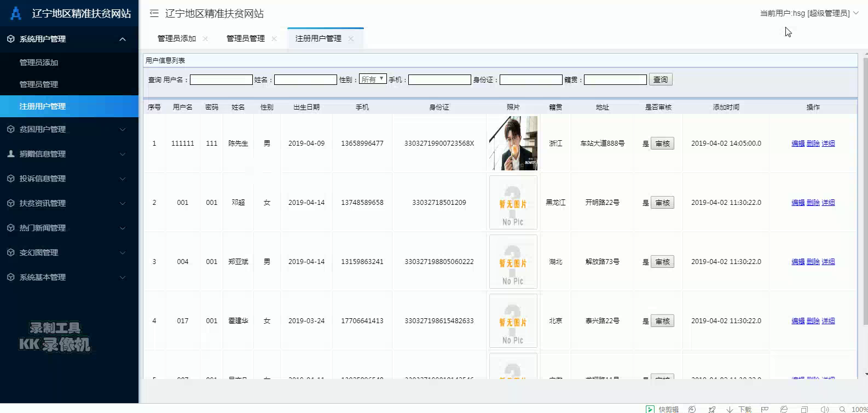Click the 变幻图管理 cube icon
The width and height of the screenshot is (868, 413).
(x=10, y=253)
